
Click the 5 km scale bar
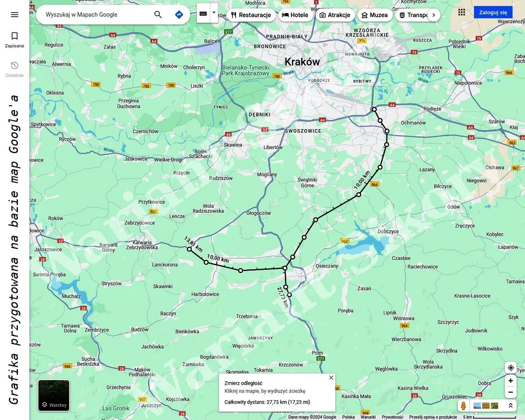[x=490, y=417]
